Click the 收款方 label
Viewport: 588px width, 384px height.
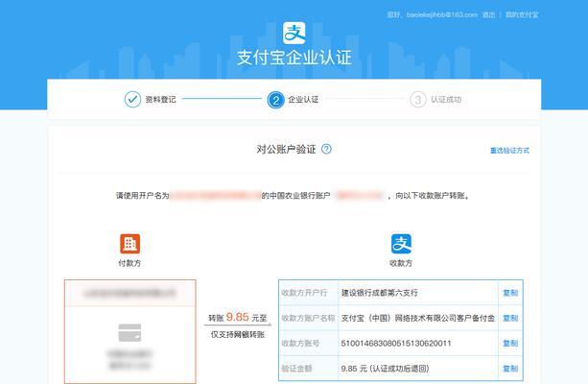point(401,263)
